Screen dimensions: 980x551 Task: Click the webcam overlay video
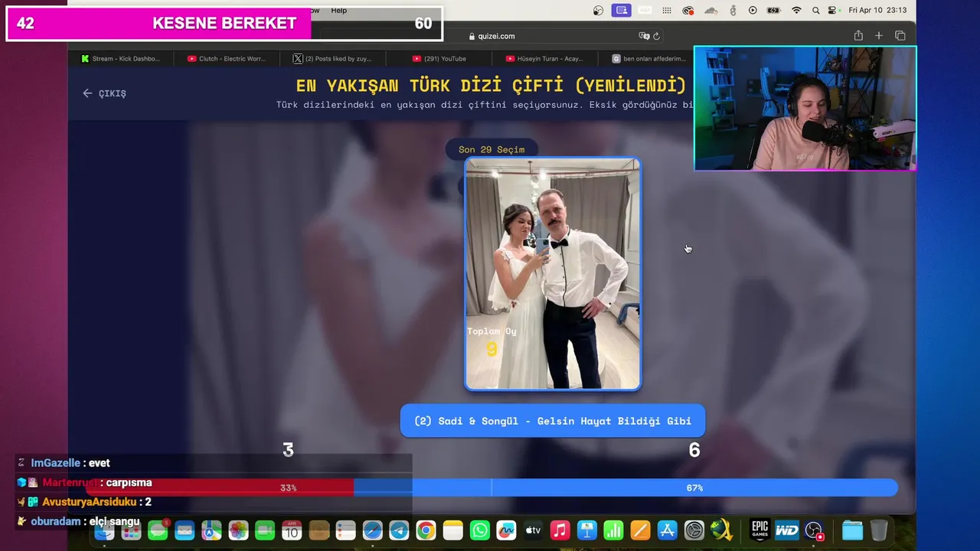805,109
